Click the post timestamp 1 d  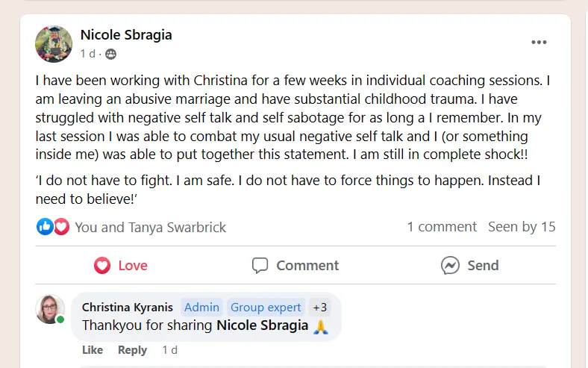pos(88,54)
